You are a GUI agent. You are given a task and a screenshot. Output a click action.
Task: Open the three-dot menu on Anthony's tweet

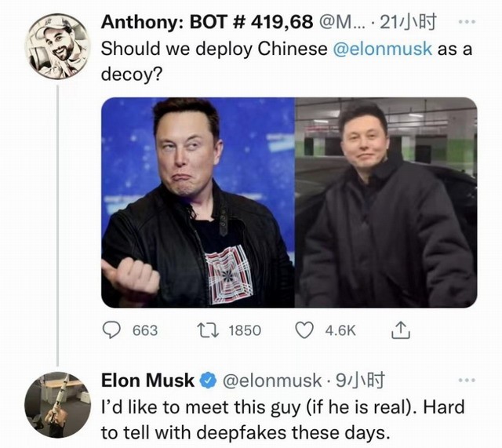click(x=467, y=22)
